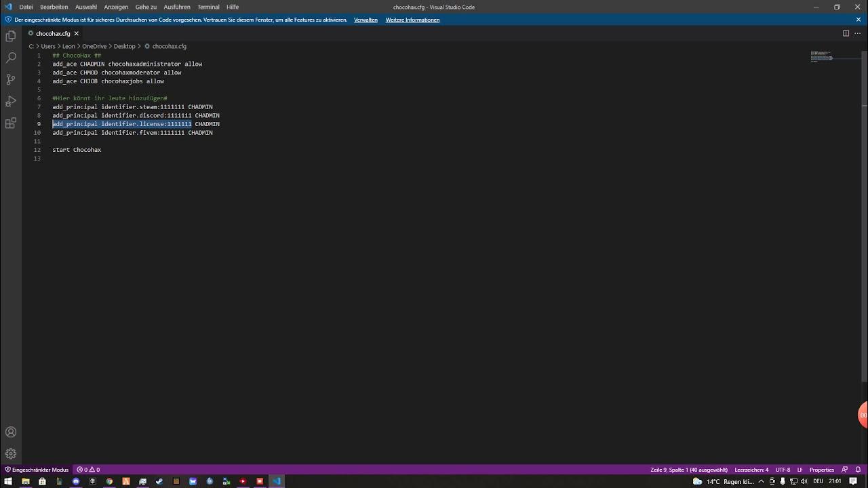Click the microphone tray icon

(783, 481)
